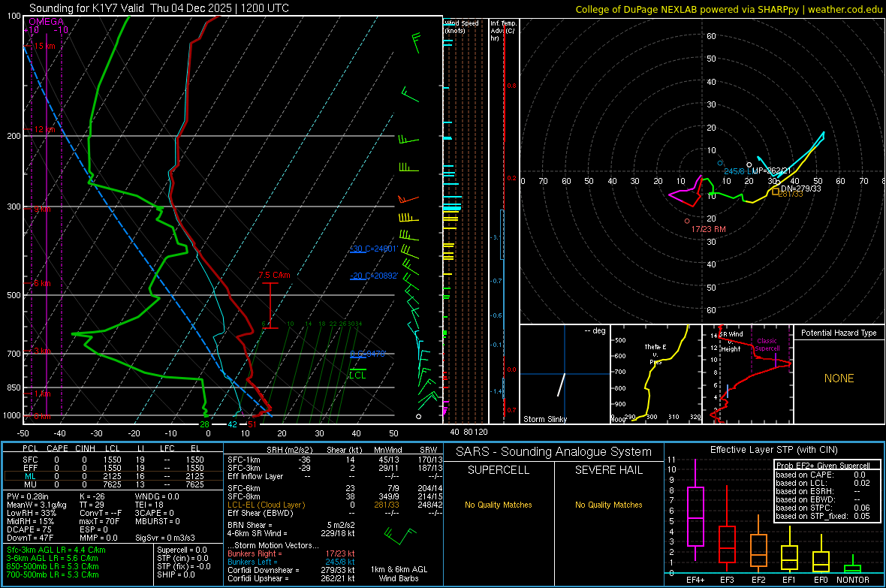The image size is (886, 588).
Task: Click the 17/23 RM hodograph label
Action: pyautogui.click(x=709, y=230)
